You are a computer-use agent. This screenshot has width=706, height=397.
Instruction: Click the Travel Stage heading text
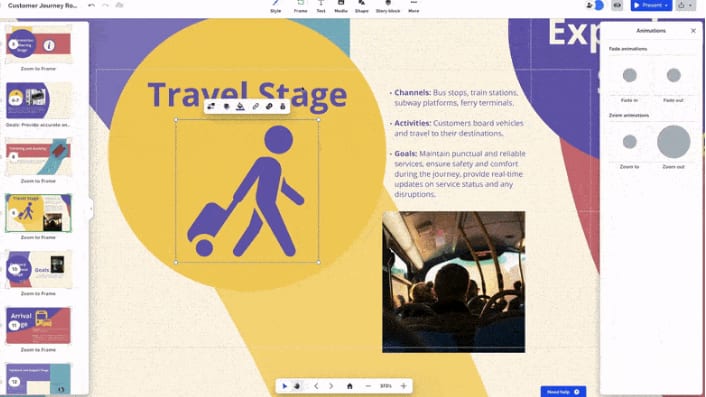pyautogui.click(x=247, y=95)
